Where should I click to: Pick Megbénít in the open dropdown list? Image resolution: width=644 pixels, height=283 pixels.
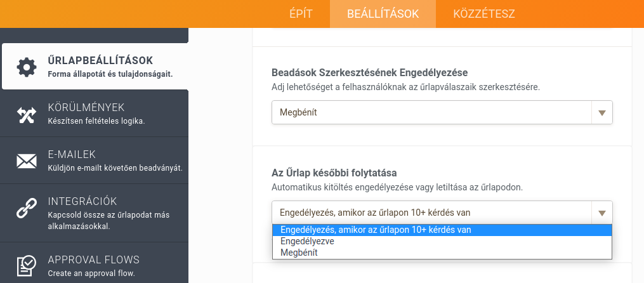299,253
